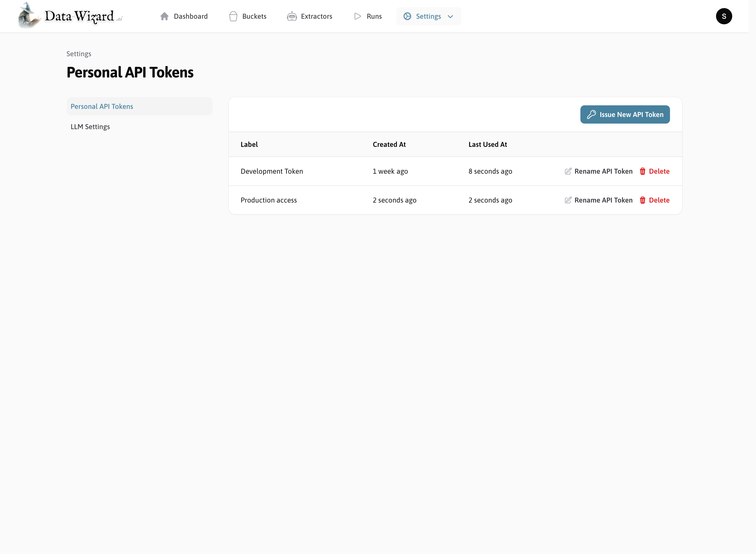756x554 pixels.
Task: Sort by the Created At column header
Action: (389, 144)
